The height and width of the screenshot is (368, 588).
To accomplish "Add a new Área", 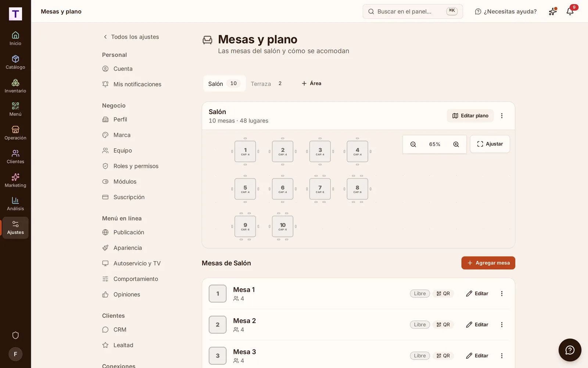I will pyautogui.click(x=311, y=84).
